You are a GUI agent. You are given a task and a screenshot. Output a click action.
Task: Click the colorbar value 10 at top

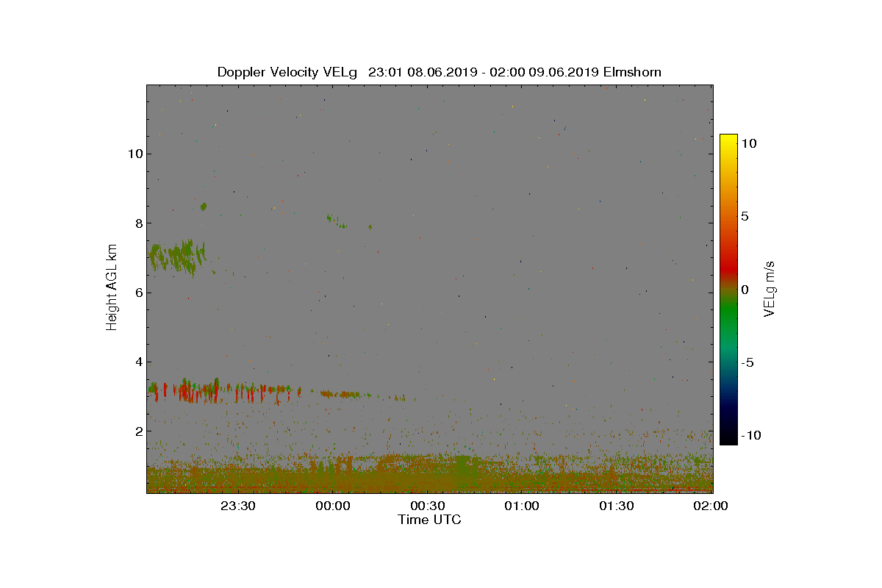(x=748, y=143)
